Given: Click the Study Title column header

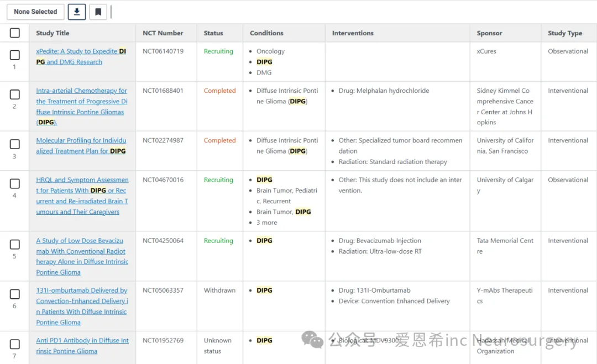Looking at the screenshot, I should [x=53, y=33].
